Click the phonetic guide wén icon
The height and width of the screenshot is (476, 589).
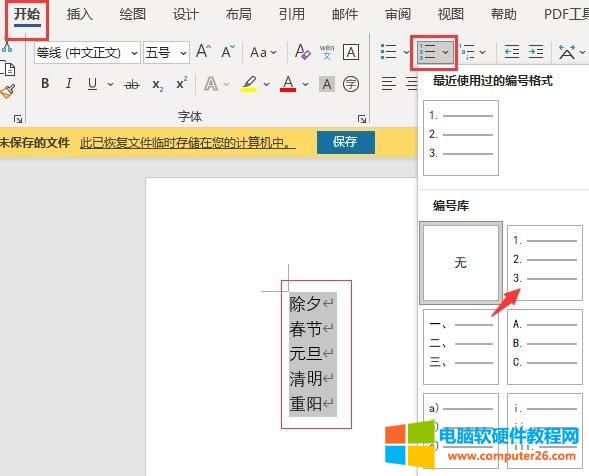tap(327, 52)
